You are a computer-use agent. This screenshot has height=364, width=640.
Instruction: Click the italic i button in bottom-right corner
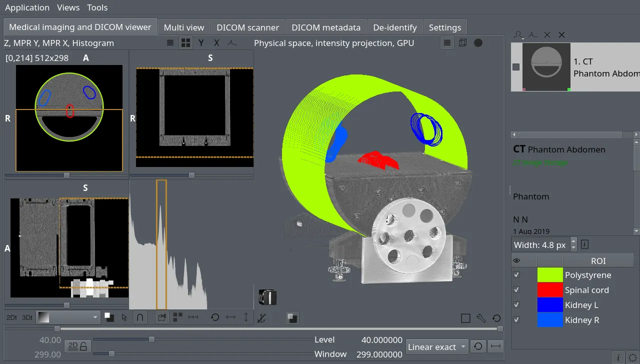click(618, 357)
